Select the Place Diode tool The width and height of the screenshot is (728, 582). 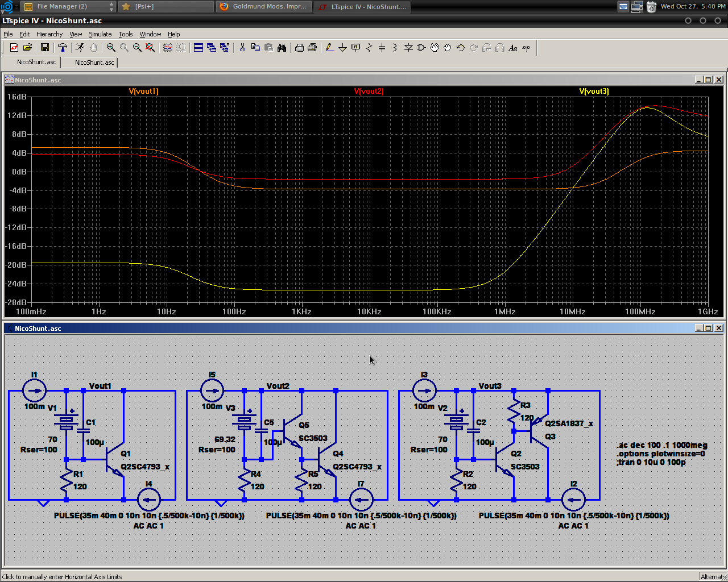coord(408,48)
